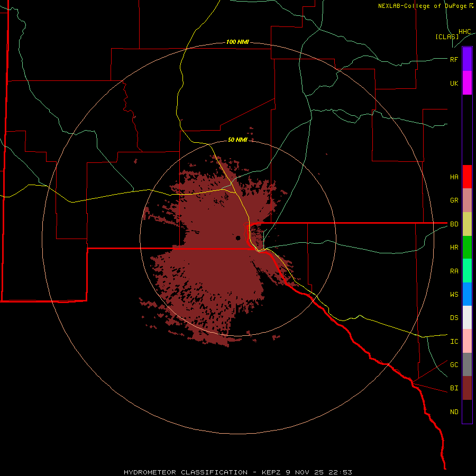The height and width of the screenshot is (476, 476).
Task: Click the 'RF' legend label
Action: point(454,59)
